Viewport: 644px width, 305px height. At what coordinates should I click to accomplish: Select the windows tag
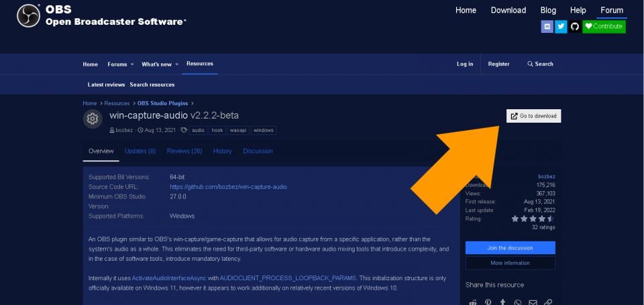point(263,130)
